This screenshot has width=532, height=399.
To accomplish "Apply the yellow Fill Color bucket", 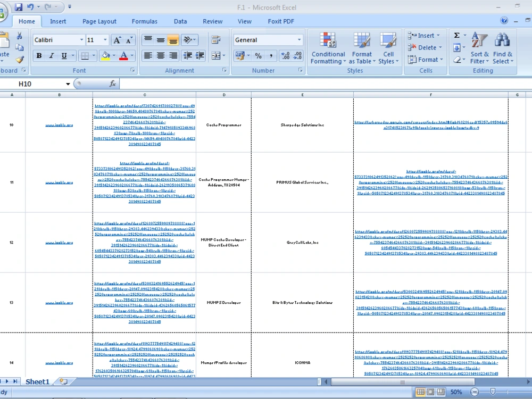I will click(106, 56).
